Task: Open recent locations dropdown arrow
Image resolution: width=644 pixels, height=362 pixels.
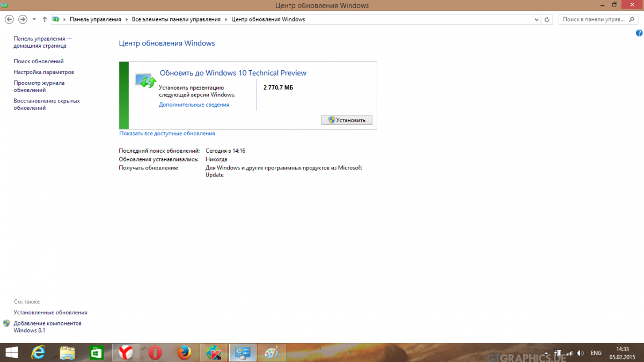Action: point(34,19)
